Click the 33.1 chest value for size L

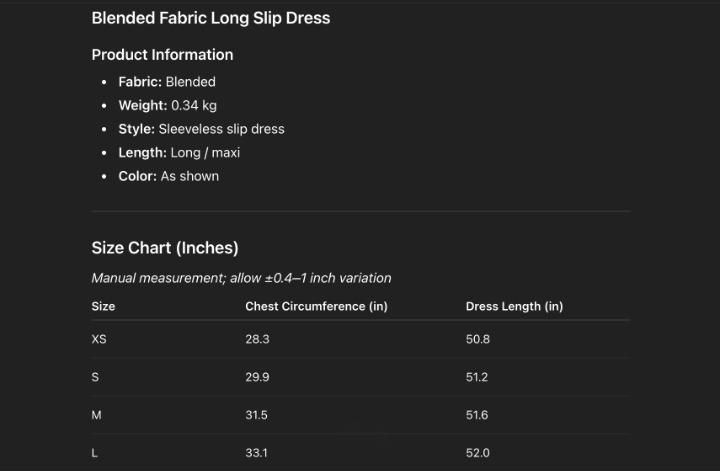point(256,453)
